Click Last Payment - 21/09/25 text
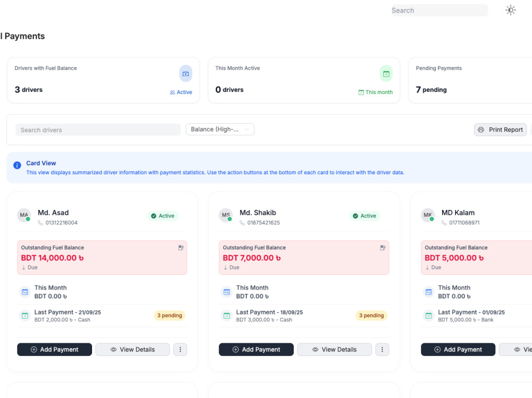 click(68, 312)
